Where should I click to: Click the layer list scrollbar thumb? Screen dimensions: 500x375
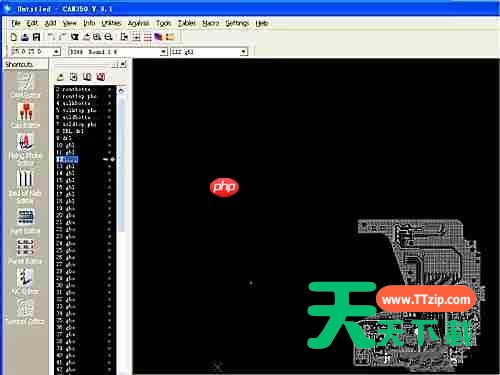[x=121, y=164]
